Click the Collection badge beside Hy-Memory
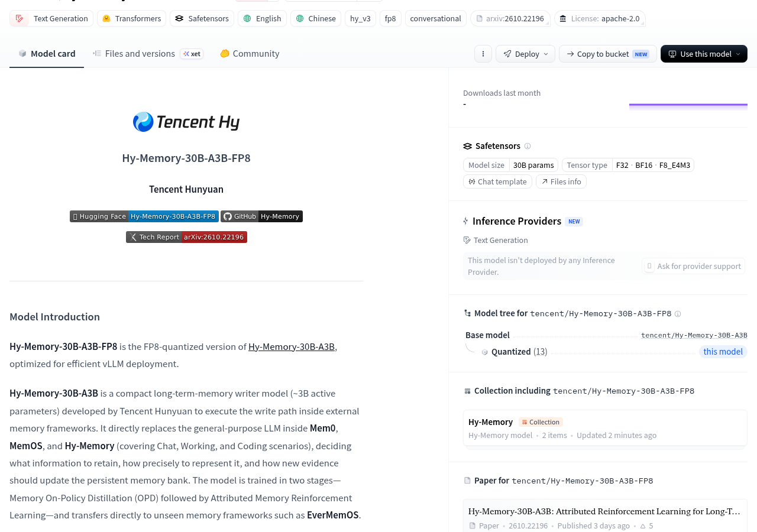This screenshot has width=757, height=532. (x=541, y=422)
